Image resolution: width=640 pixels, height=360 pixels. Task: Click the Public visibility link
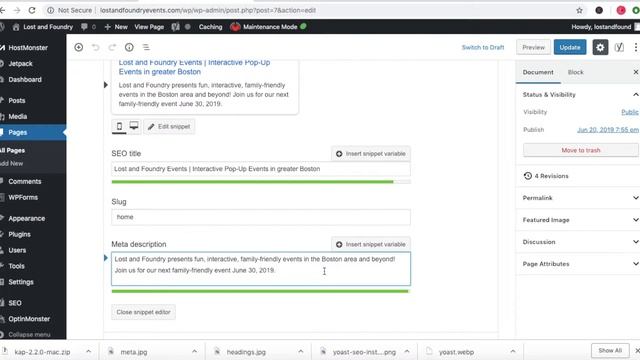[x=630, y=112]
